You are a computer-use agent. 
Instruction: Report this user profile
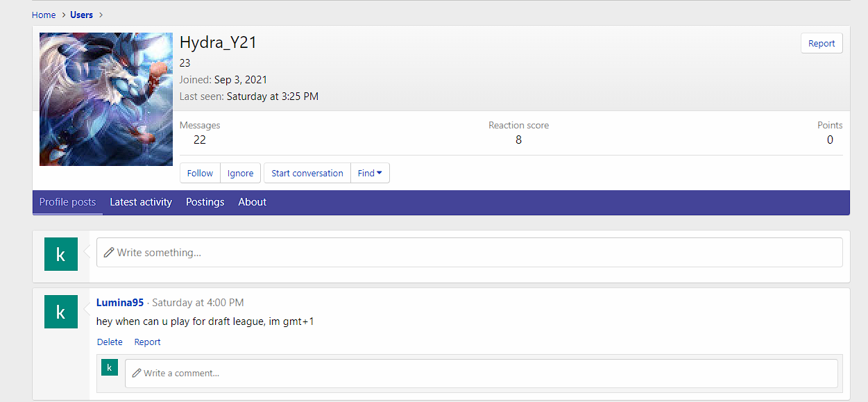coord(822,43)
